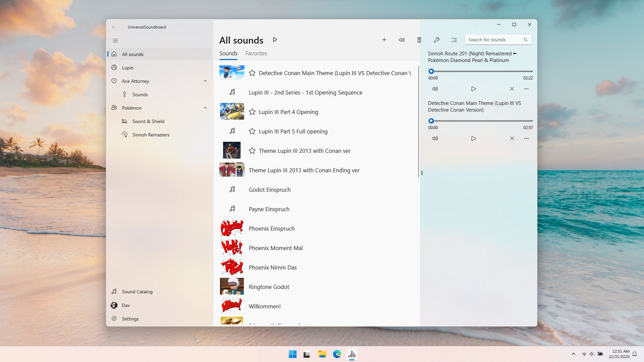Open the hamburger navigation menu
Image resolution: width=644 pixels, height=362 pixels.
(115, 41)
